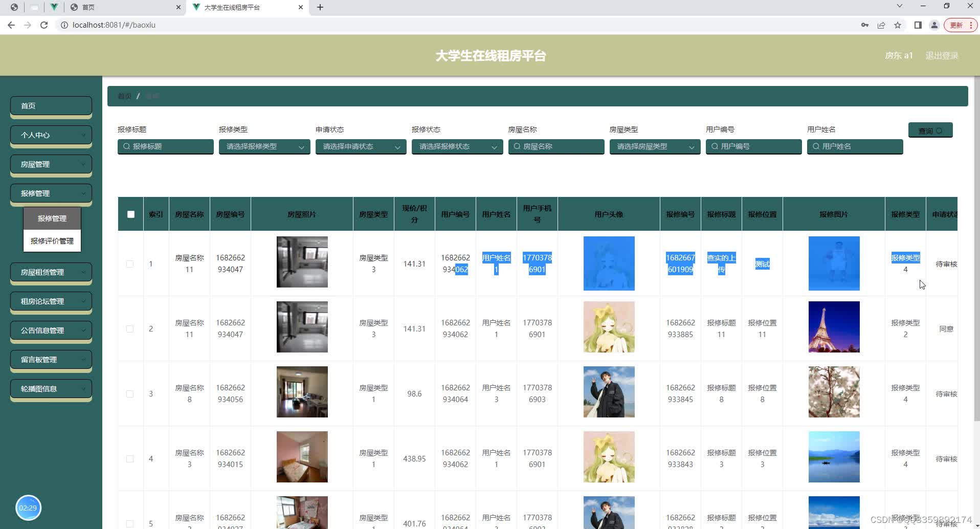
Task: Focus the 用户编号 input field
Action: (x=754, y=146)
